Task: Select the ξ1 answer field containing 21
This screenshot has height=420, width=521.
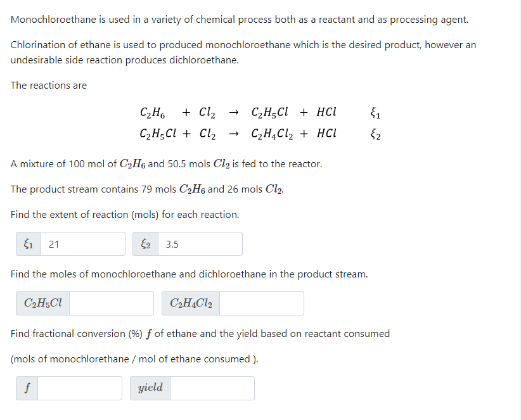Action: tap(82, 243)
